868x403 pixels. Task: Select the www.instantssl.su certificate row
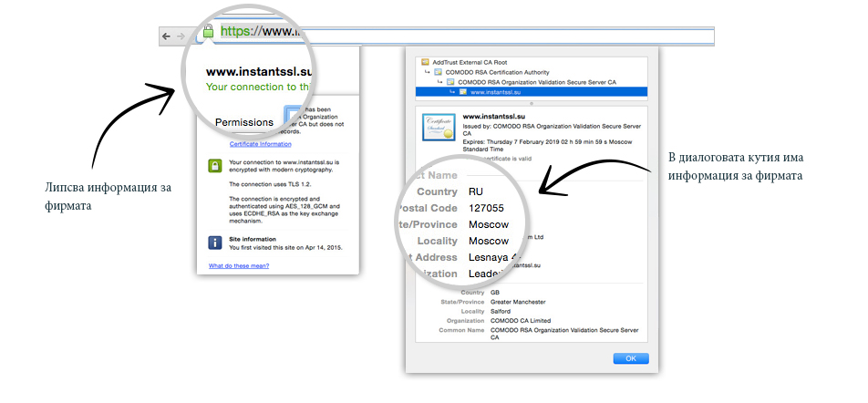(531, 92)
